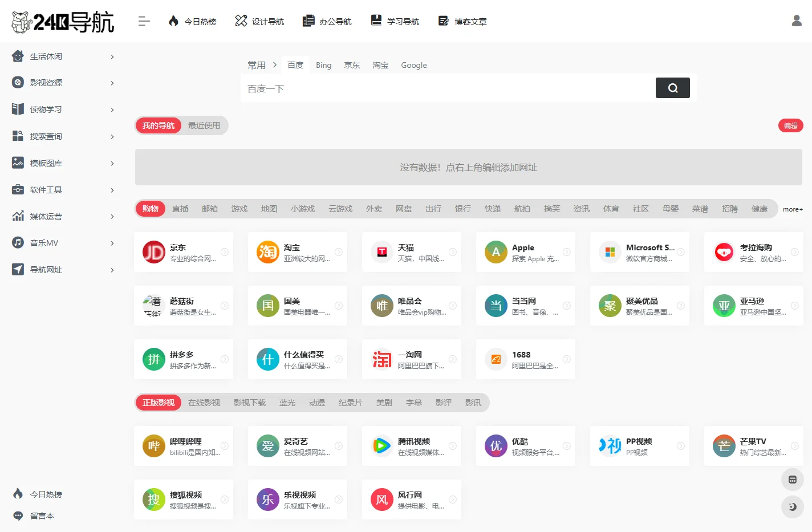This screenshot has height=532, width=812.
Task: Click the arrow detail icon on 京东 card
Action: 225,252
